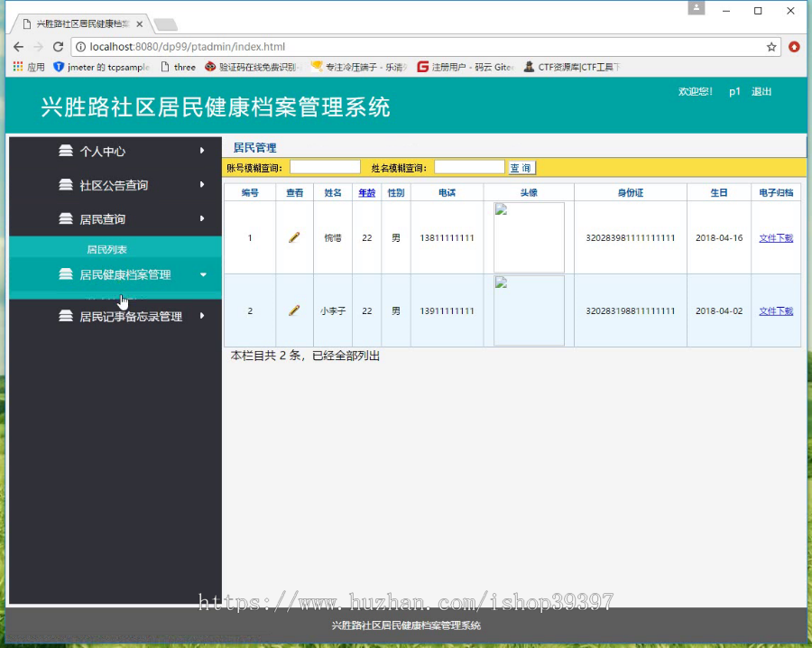Open the 居民查询 menu
812x648 pixels.
click(x=115, y=219)
